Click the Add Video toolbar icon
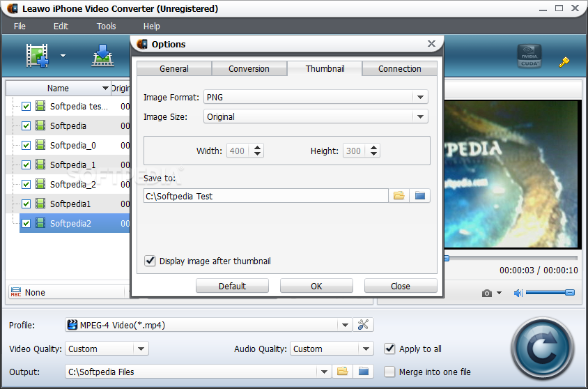Image resolution: width=588 pixels, height=389 pixels. pos(37,56)
